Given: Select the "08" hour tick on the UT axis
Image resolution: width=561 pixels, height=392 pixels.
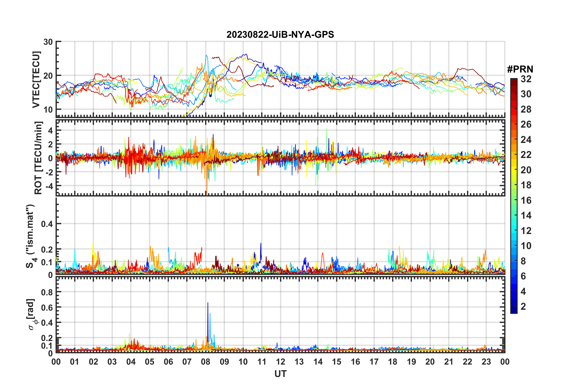Looking at the screenshot, I should [206, 362].
